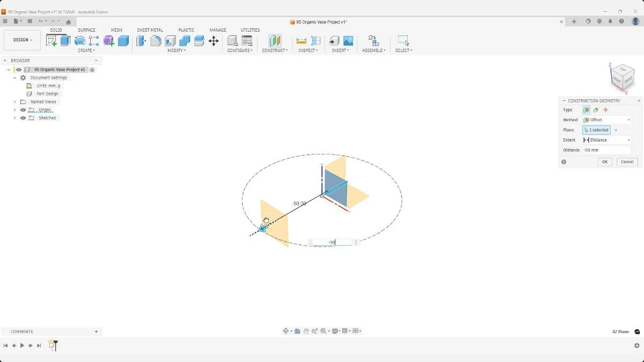644x362 pixels.
Task: Open the Help question mark icon
Action: click(x=621, y=21)
